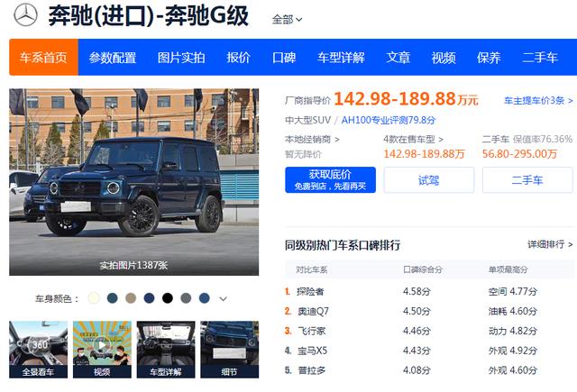Play the 视频 thumbnail

(x=102, y=350)
